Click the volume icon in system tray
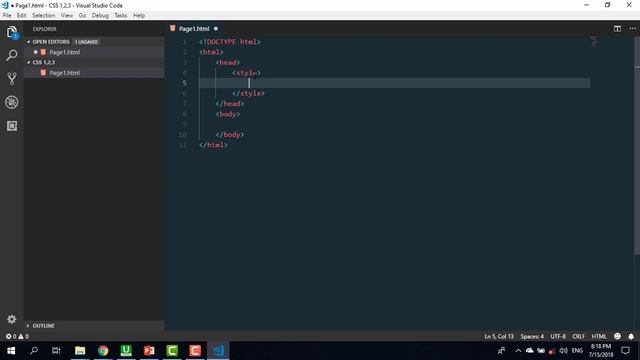This screenshot has width=640, height=360. (564, 351)
